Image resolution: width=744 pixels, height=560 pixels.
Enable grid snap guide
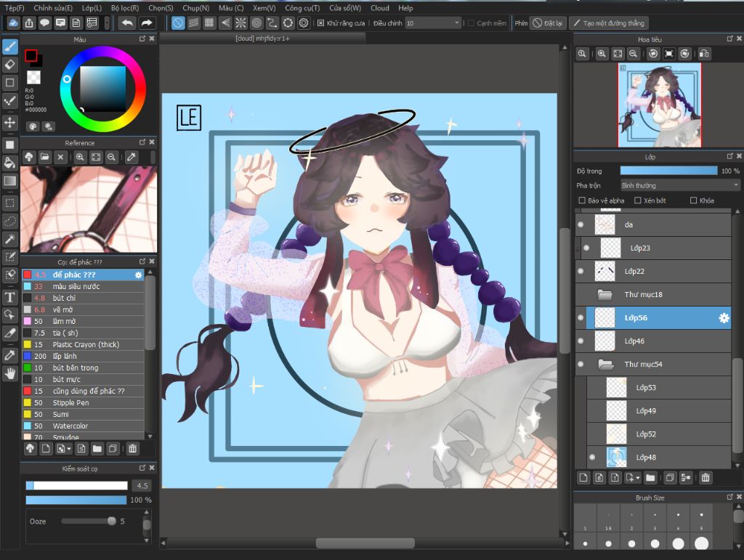(x=209, y=23)
